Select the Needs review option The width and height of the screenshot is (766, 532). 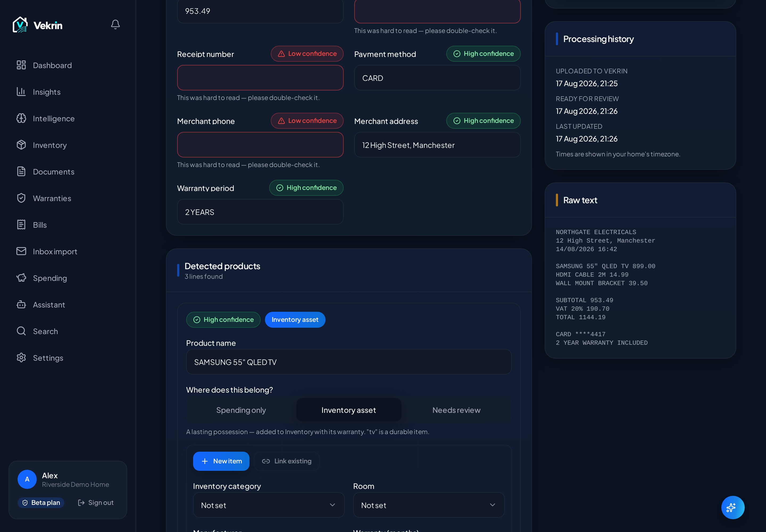coord(456,410)
